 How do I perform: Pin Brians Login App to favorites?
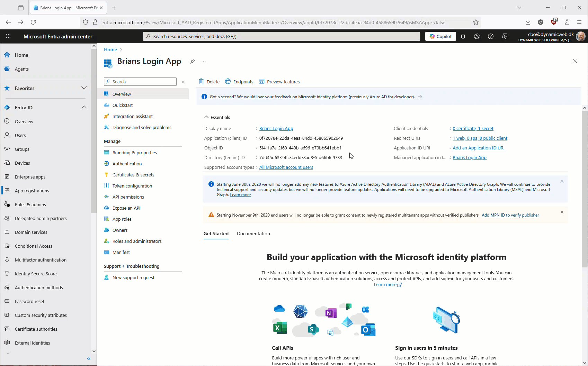(193, 61)
